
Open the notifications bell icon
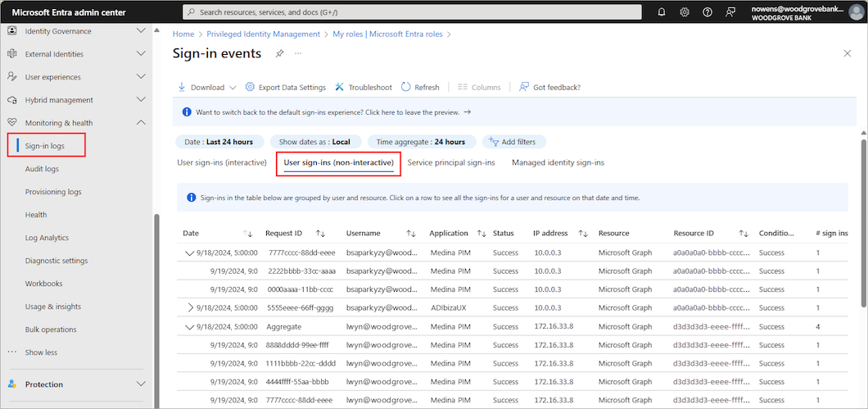pyautogui.click(x=662, y=12)
